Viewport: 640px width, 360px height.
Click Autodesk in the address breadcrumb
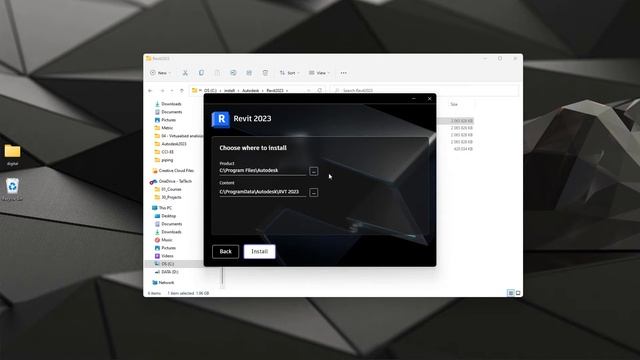[251, 91]
